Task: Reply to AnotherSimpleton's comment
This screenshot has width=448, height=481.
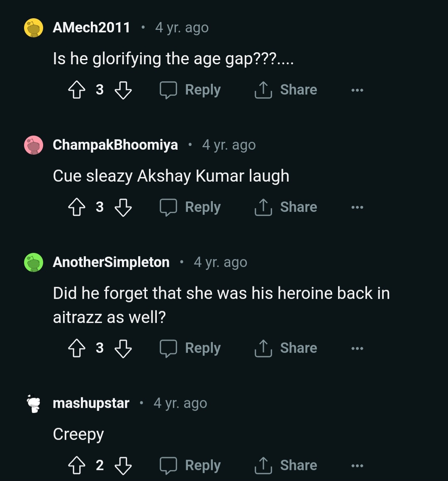Action: pyautogui.click(x=190, y=348)
